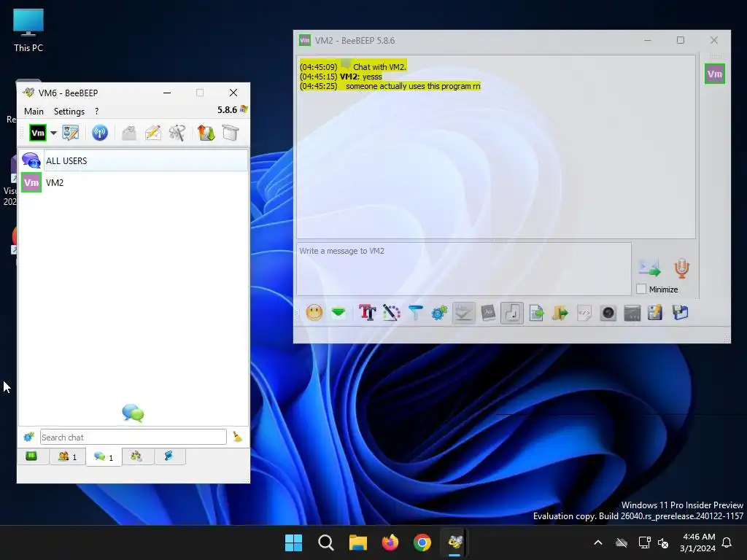Click the dictionary book icon in chat toolbar
The image size is (747, 560).
pyautogui.click(x=488, y=313)
